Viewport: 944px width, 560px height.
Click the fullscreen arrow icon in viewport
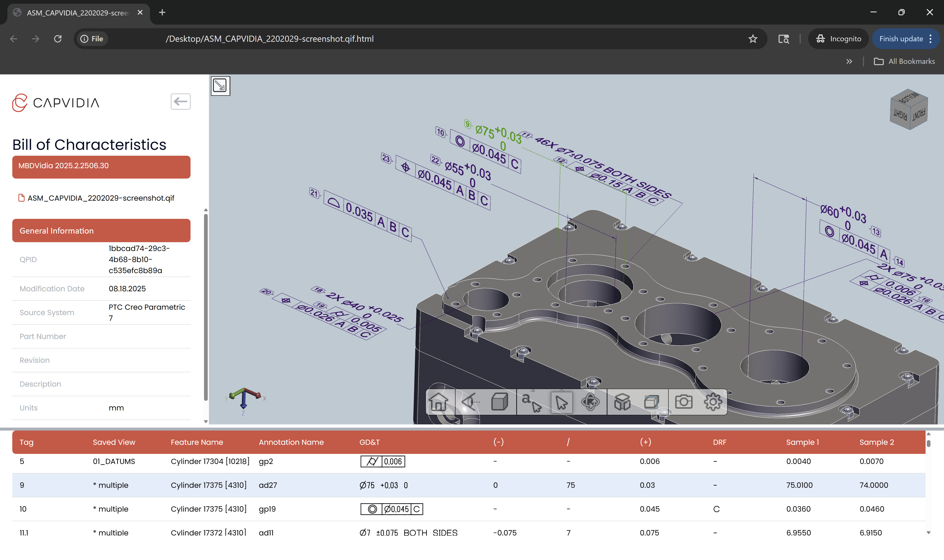click(x=220, y=86)
